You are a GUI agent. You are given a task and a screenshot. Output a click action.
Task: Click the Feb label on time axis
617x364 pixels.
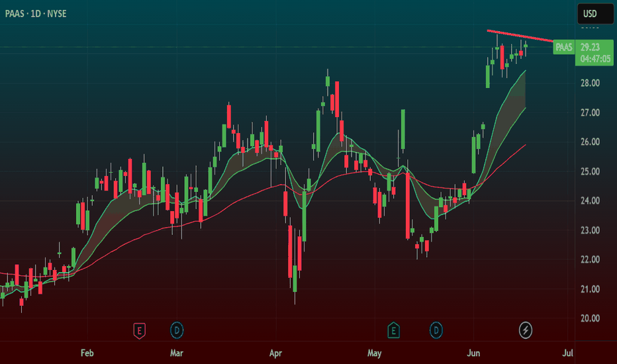[87, 353]
